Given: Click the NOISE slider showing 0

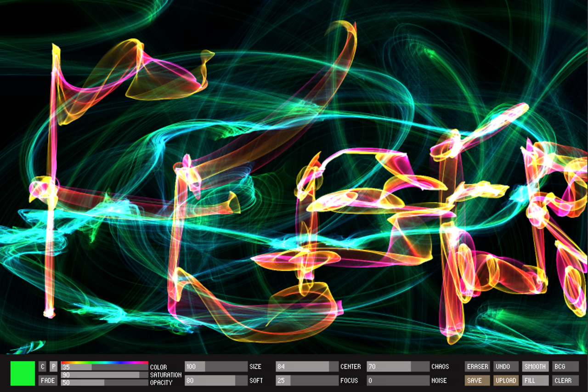Looking at the screenshot, I should (398, 381).
